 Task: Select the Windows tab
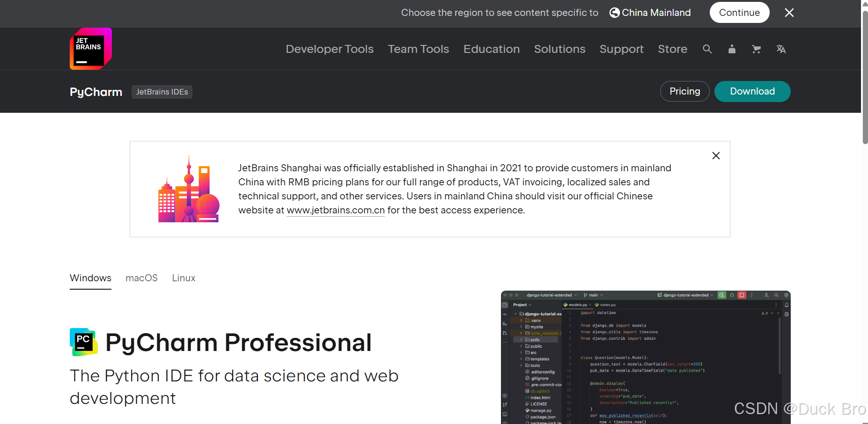tap(90, 278)
